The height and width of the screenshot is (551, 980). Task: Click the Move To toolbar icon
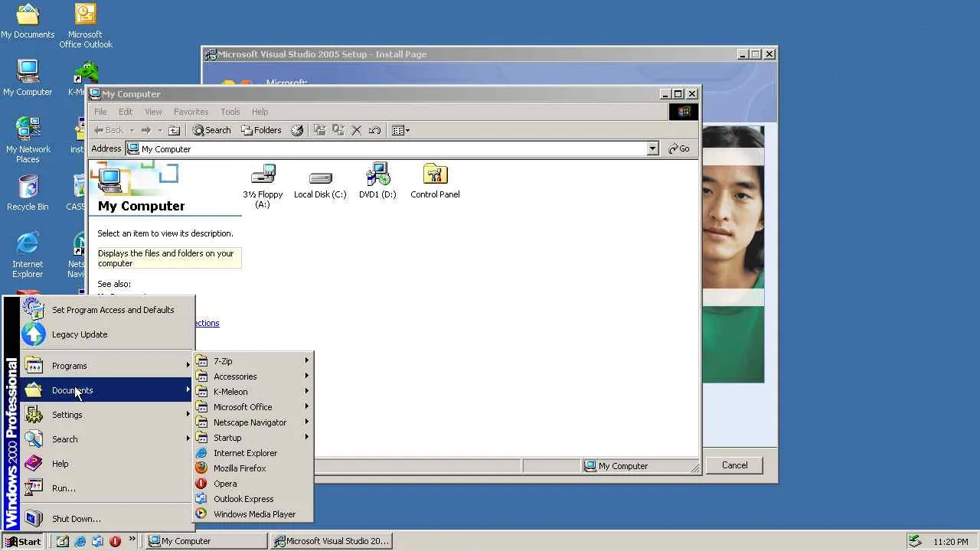tap(319, 130)
